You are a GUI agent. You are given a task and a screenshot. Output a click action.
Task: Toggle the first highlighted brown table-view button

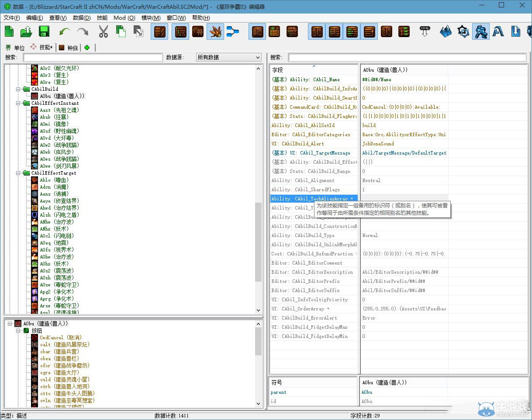click(159, 31)
